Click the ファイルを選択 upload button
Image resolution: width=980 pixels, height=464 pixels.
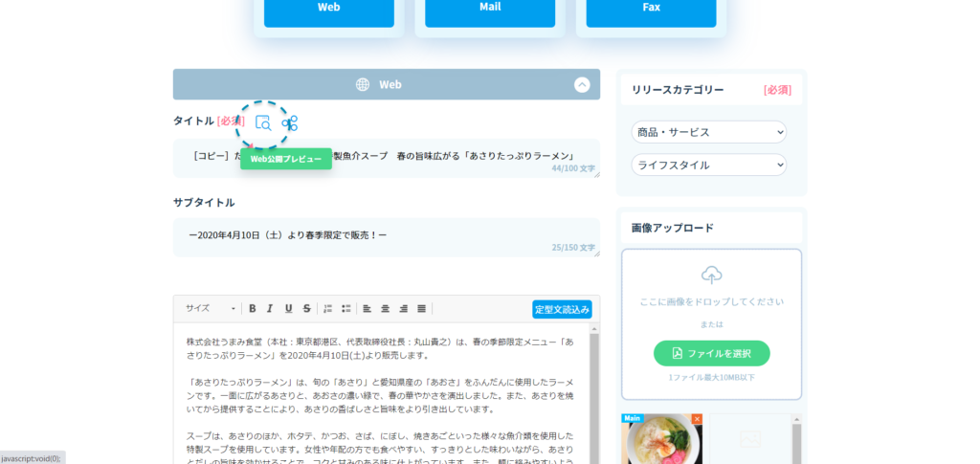[x=711, y=353]
